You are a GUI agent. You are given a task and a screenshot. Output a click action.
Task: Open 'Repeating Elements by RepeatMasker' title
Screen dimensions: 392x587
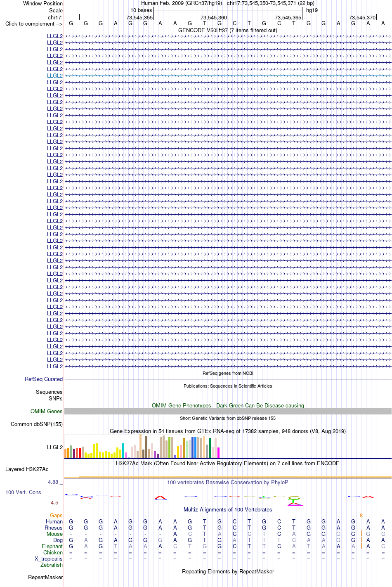click(x=228, y=571)
